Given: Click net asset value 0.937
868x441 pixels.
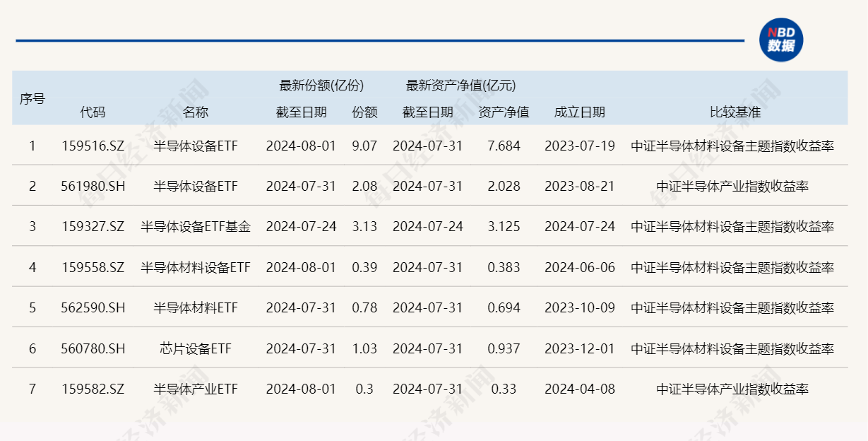Looking at the screenshot, I should click(x=504, y=348).
